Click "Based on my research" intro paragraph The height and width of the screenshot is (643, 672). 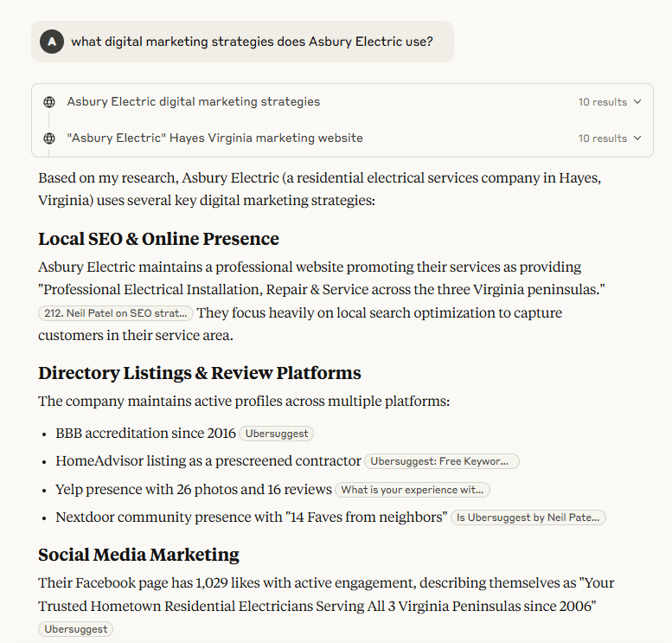pos(320,190)
